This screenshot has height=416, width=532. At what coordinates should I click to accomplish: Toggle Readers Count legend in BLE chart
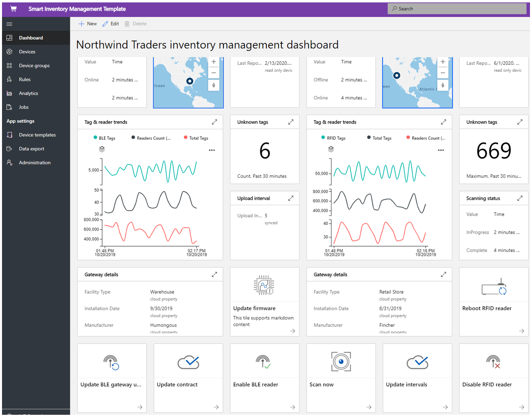[151, 138]
